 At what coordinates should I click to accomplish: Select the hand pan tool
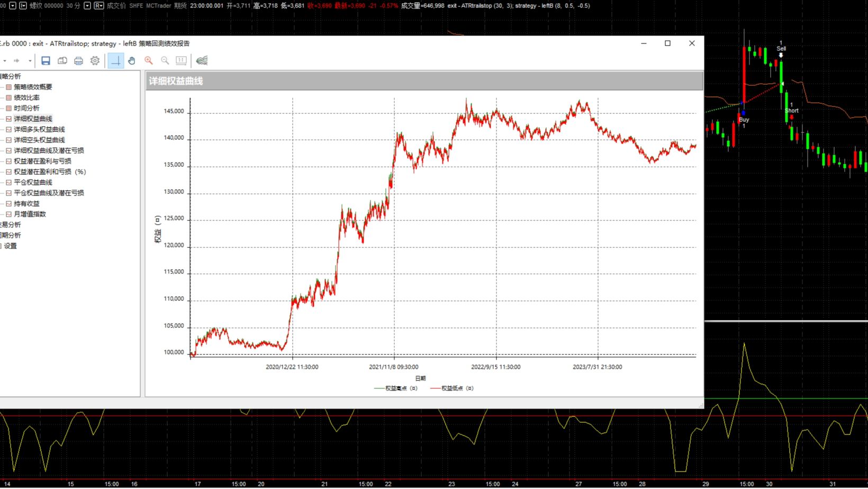[x=132, y=60]
